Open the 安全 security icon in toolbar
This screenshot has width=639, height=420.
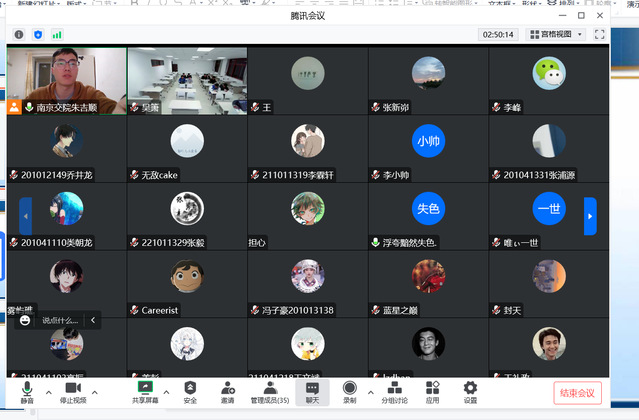click(x=190, y=392)
